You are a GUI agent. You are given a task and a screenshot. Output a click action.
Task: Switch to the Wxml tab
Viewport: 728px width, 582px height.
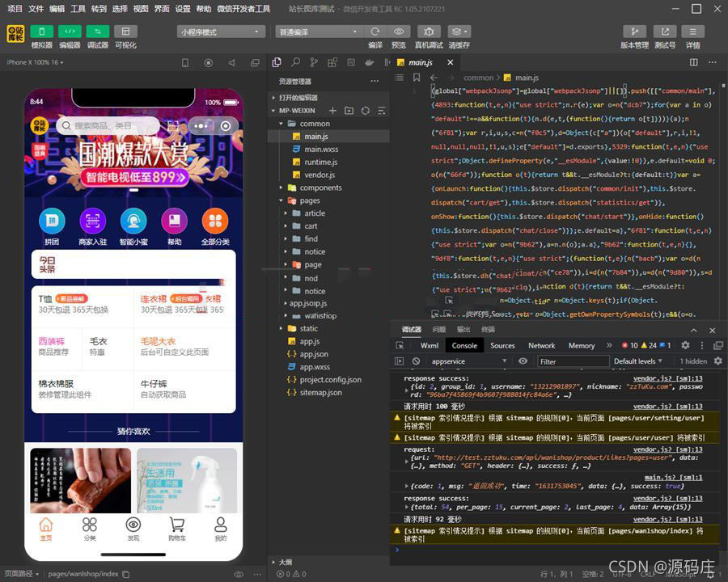(430, 345)
